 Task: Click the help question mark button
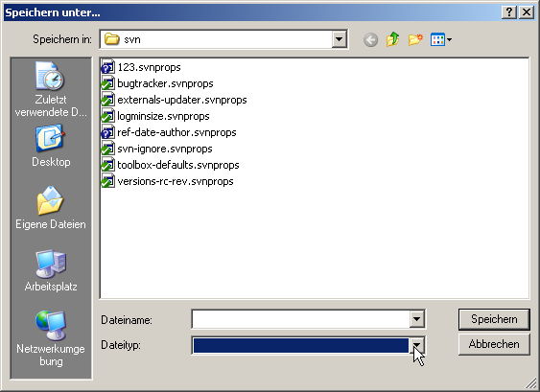coord(509,12)
